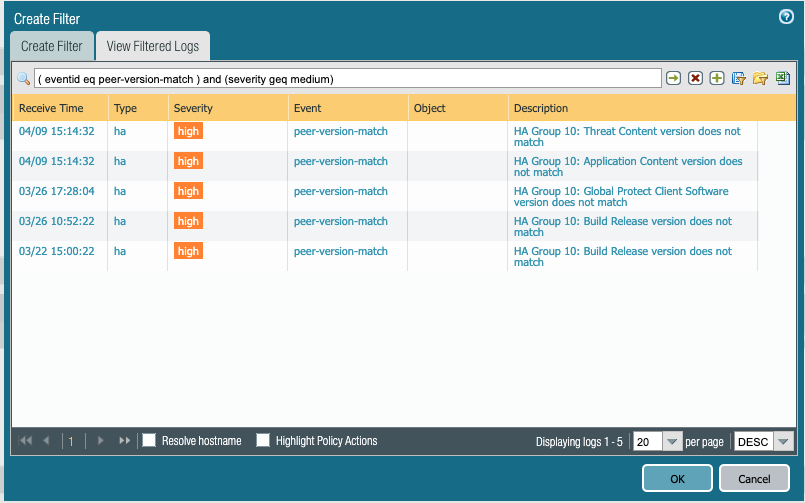805x503 pixels.
Task: Jump to the last page of logs
Action: [125, 441]
